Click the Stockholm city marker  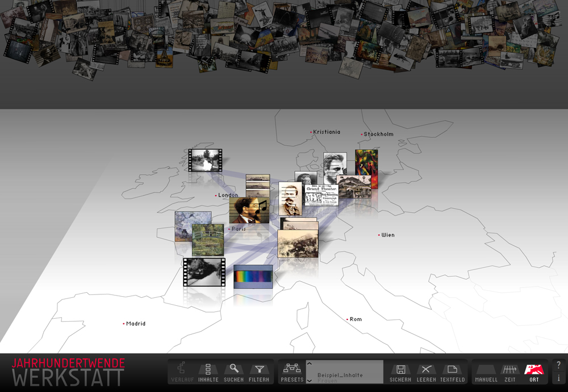pyautogui.click(x=377, y=134)
